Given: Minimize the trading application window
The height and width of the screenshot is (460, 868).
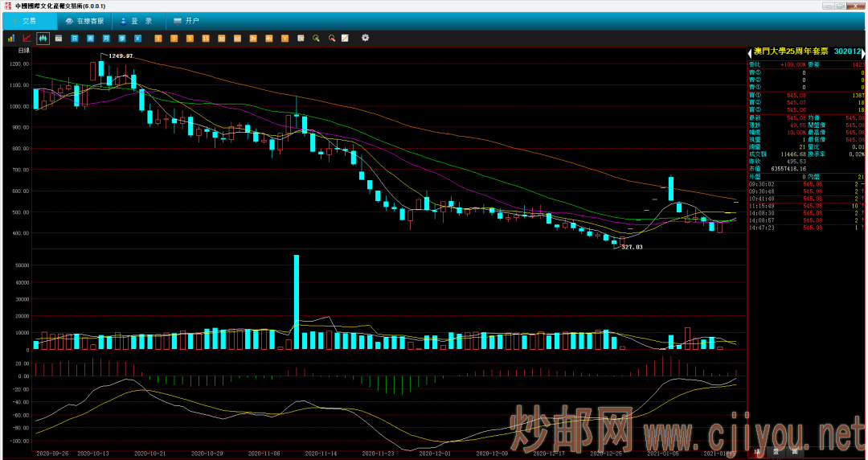Looking at the screenshot, I should pos(828,6).
